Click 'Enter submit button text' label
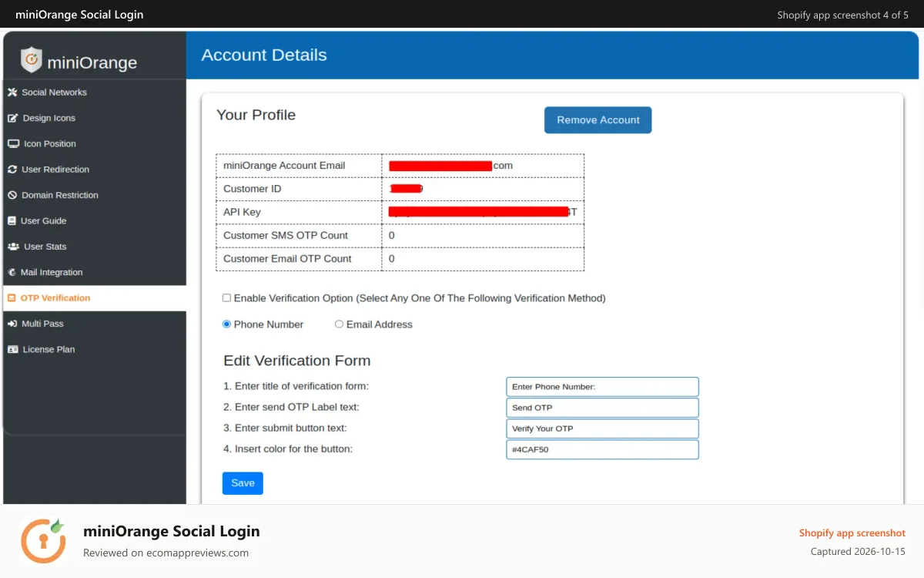 285,428
